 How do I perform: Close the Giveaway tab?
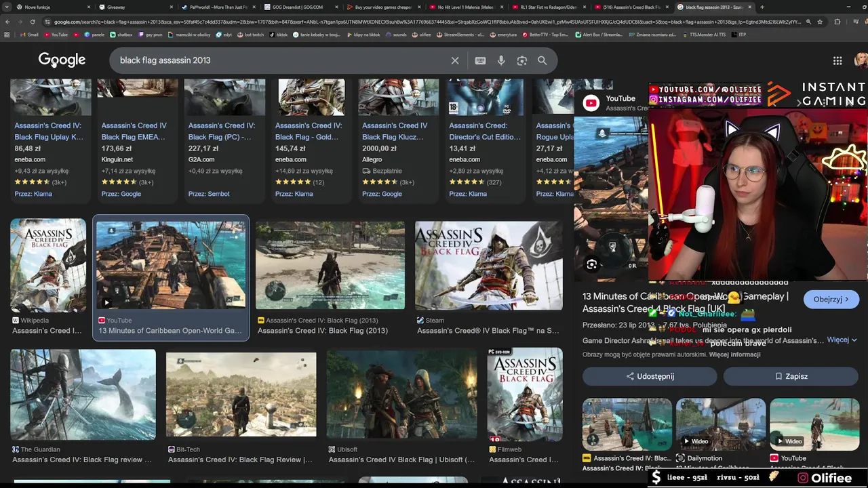coord(172,7)
